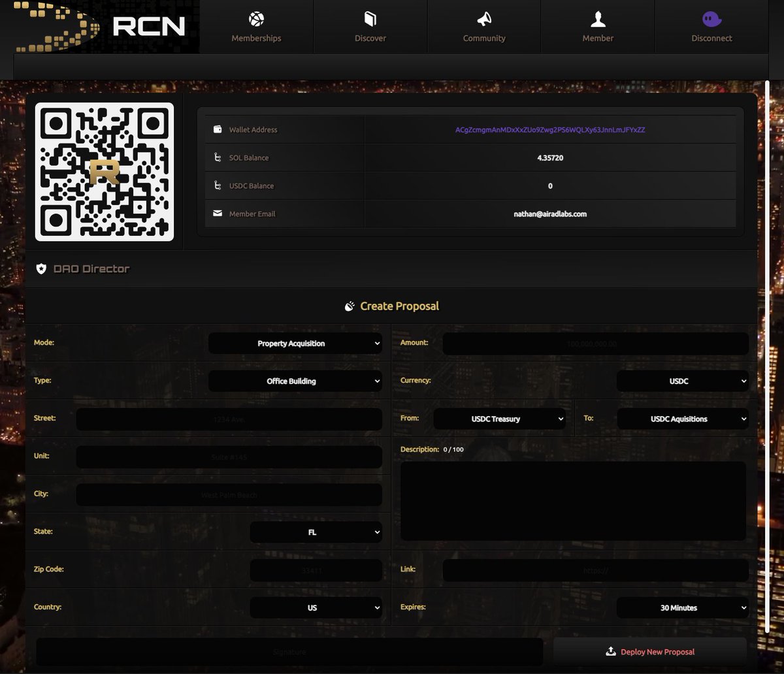Focus the City input field
The height and width of the screenshot is (674, 784).
click(x=229, y=494)
